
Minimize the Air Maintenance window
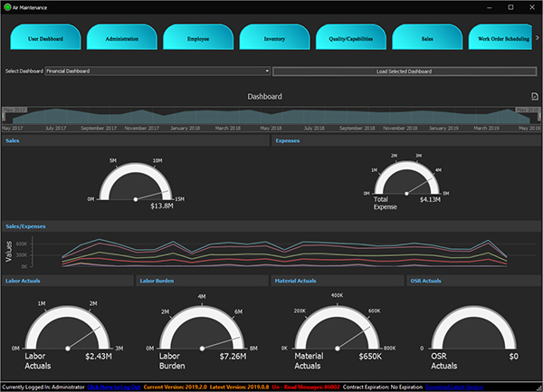tap(490, 7)
